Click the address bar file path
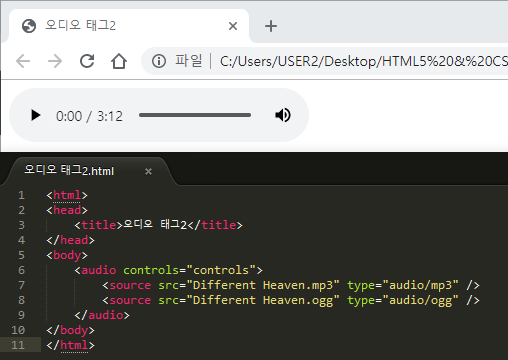 pyautogui.click(x=364, y=61)
